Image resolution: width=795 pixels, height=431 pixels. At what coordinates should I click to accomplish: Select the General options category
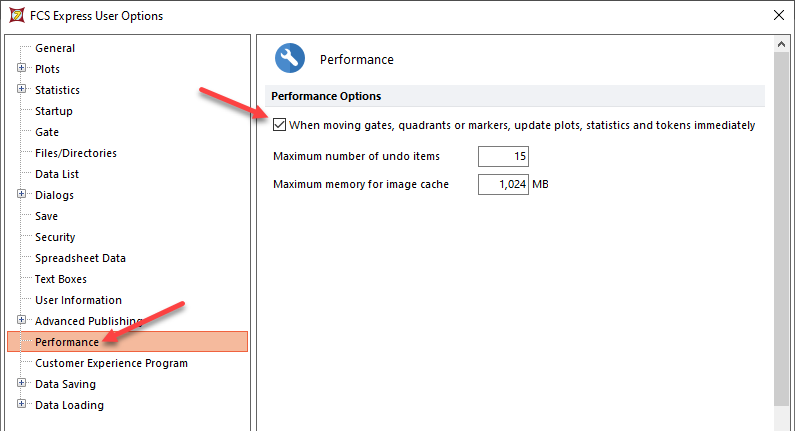55,48
